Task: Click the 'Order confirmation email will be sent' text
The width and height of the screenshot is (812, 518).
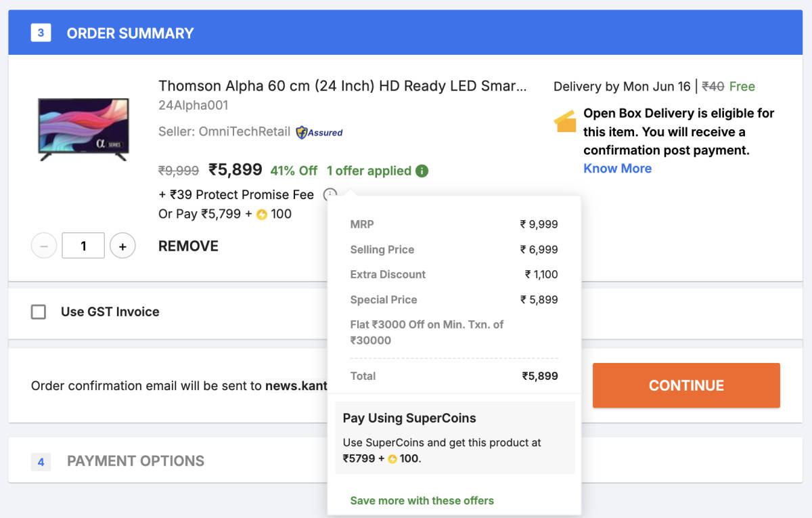Action: [179, 386]
